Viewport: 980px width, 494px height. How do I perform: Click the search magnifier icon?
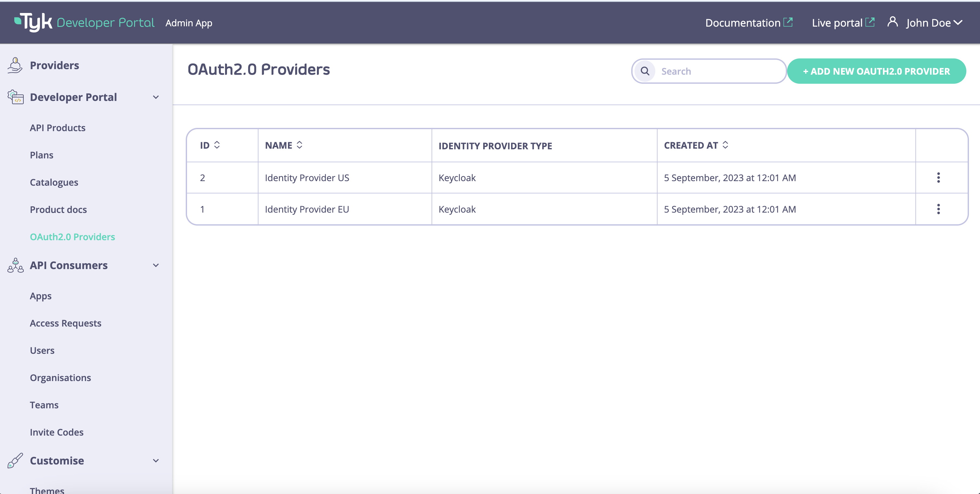645,71
